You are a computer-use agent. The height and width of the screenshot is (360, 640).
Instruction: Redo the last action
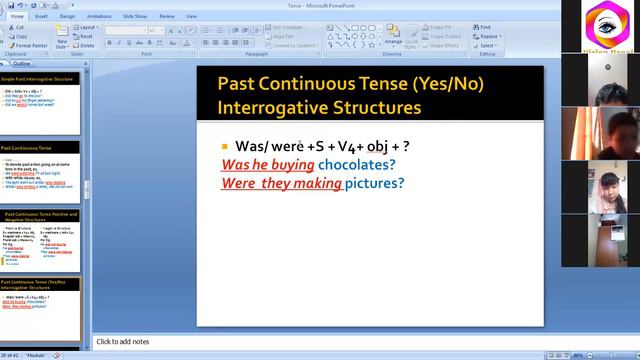(33, 5)
